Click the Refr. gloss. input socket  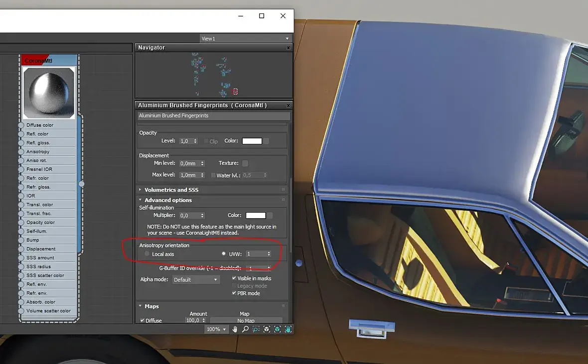21,187
